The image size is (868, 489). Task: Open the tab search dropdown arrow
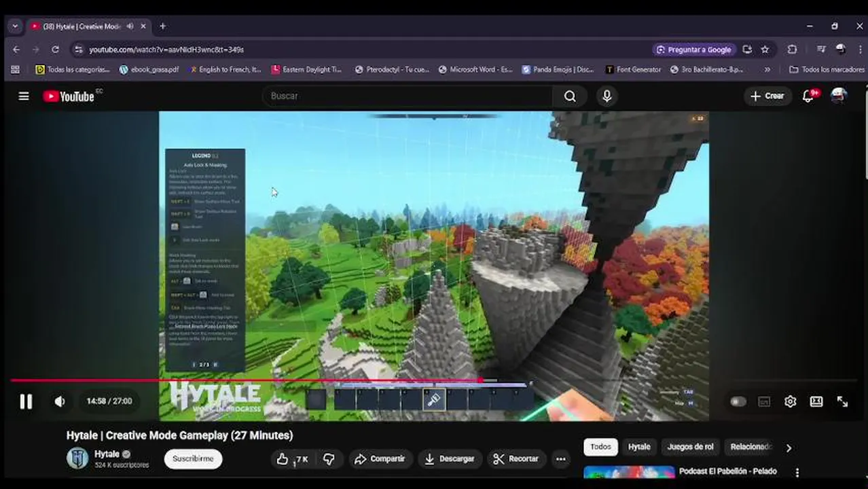tap(15, 26)
